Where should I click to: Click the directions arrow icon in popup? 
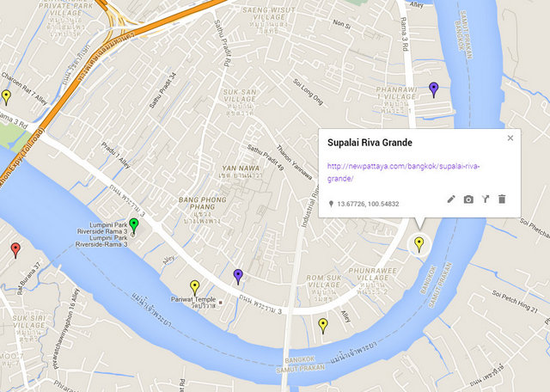click(485, 199)
